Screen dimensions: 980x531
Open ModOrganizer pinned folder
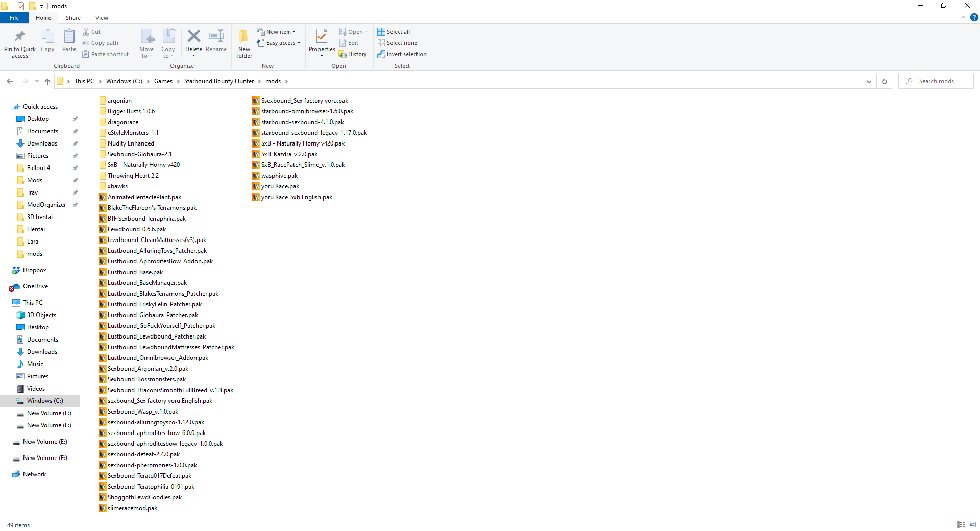(x=46, y=205)
